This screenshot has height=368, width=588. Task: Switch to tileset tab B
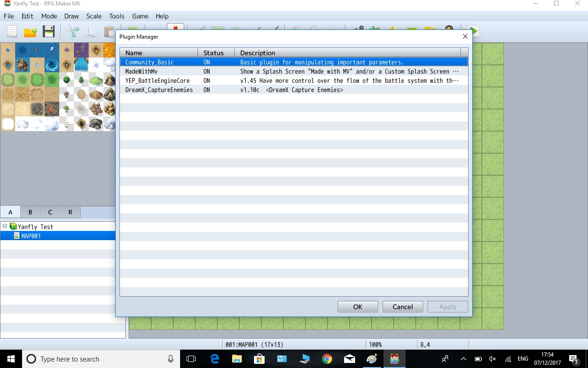click(30, 212)
